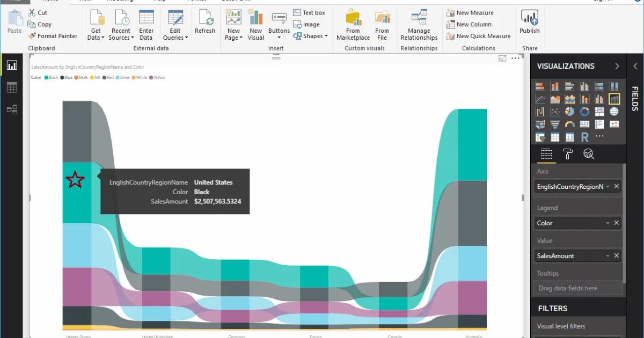Select the R script visual

(584, 137)
